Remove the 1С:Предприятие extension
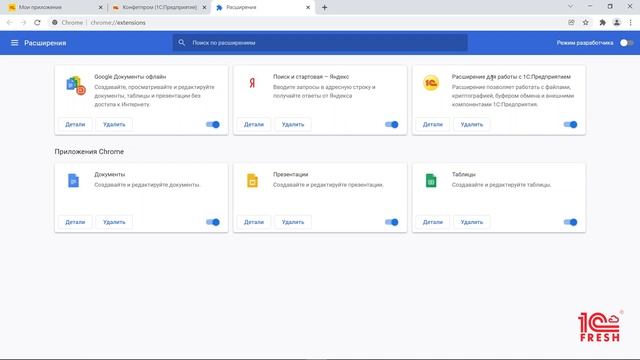Viewport: 640px width, 360px height. point(471,124)
